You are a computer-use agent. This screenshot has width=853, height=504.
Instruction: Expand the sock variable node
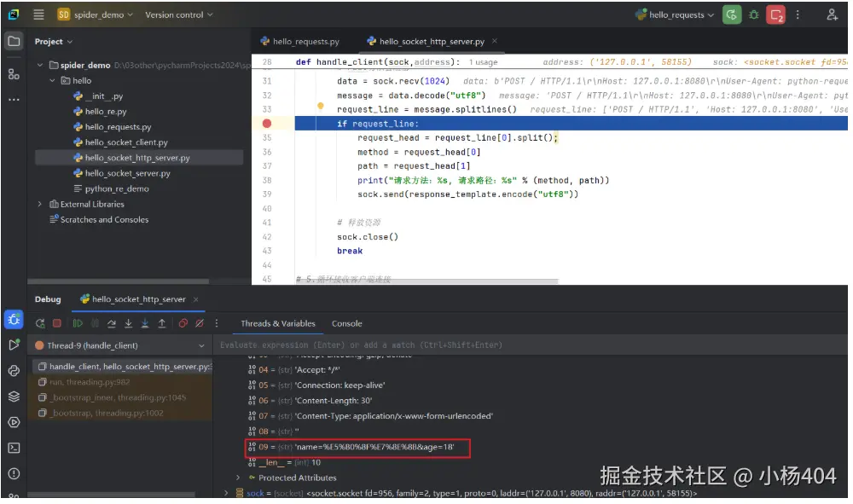(x=226, y=493)
